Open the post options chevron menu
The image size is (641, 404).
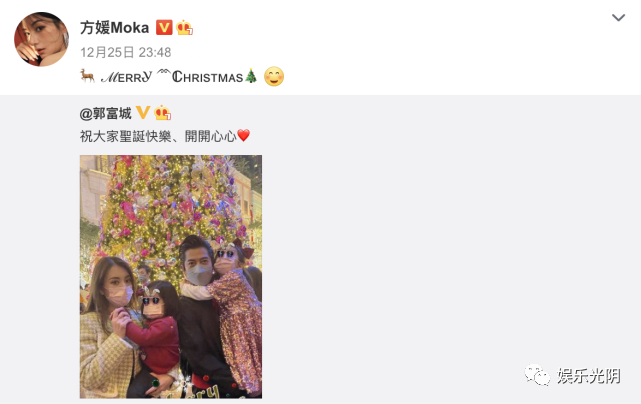point(618,18)
